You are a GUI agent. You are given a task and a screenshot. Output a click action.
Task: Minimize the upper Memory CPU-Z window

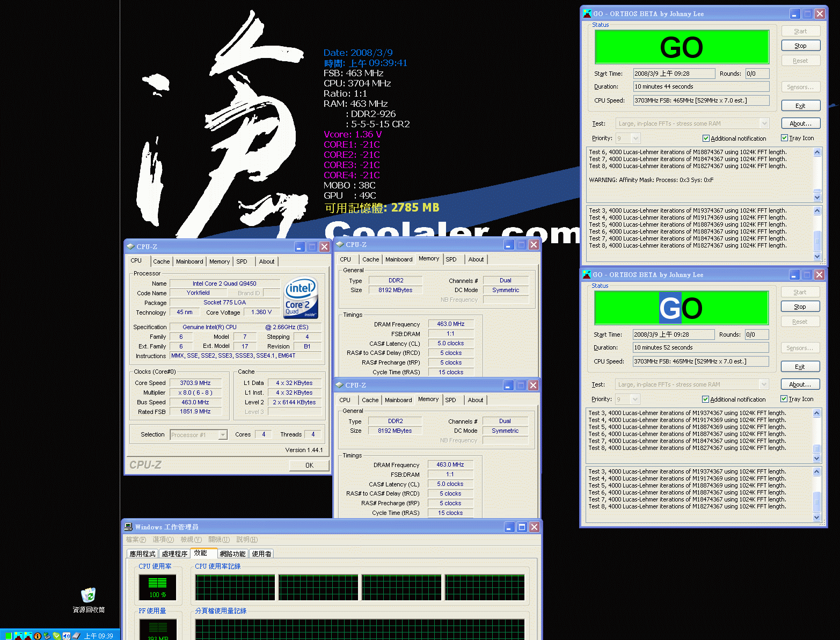509,245
